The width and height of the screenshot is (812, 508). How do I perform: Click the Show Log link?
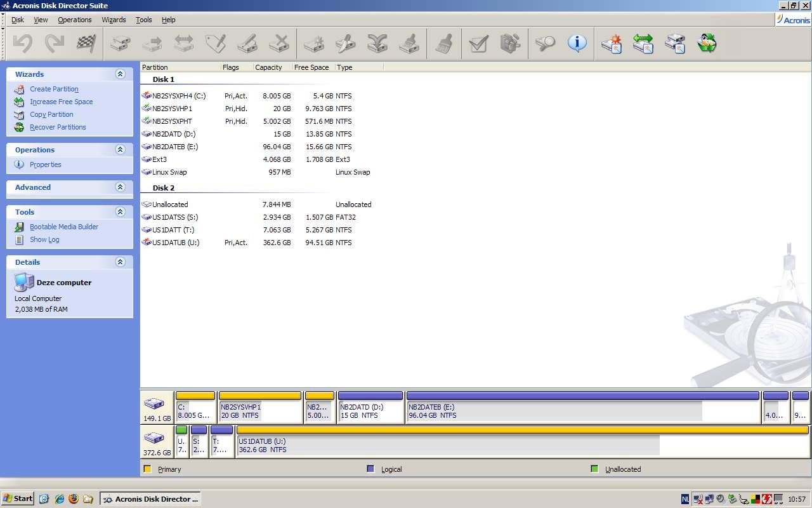[x=44, y=239]
